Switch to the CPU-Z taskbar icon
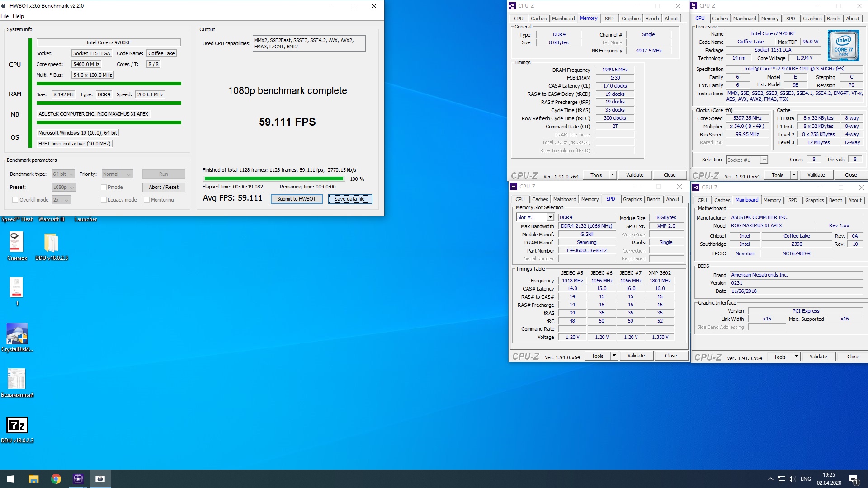The width and height of the screenshot is (868, 488). tap(78, 479)
